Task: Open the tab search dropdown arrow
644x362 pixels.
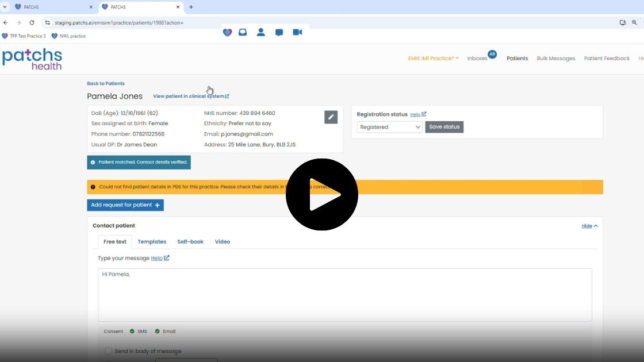Action: 5,7
